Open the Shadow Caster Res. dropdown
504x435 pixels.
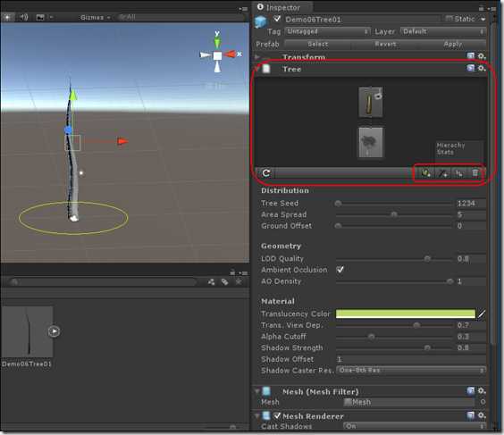[x=411, y=370]
